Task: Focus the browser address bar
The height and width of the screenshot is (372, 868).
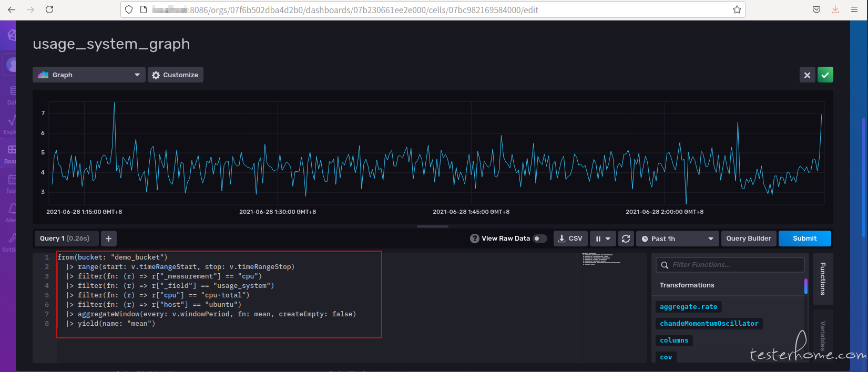Action: [x=432, y=9]
